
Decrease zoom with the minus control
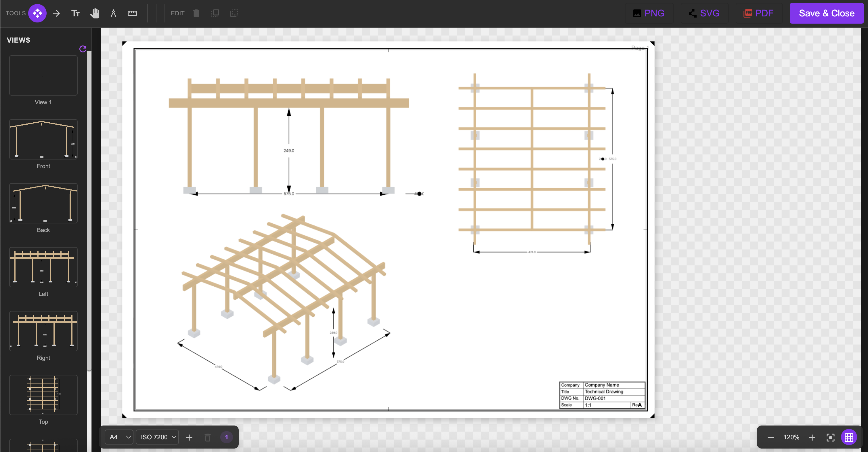(771, 437)
